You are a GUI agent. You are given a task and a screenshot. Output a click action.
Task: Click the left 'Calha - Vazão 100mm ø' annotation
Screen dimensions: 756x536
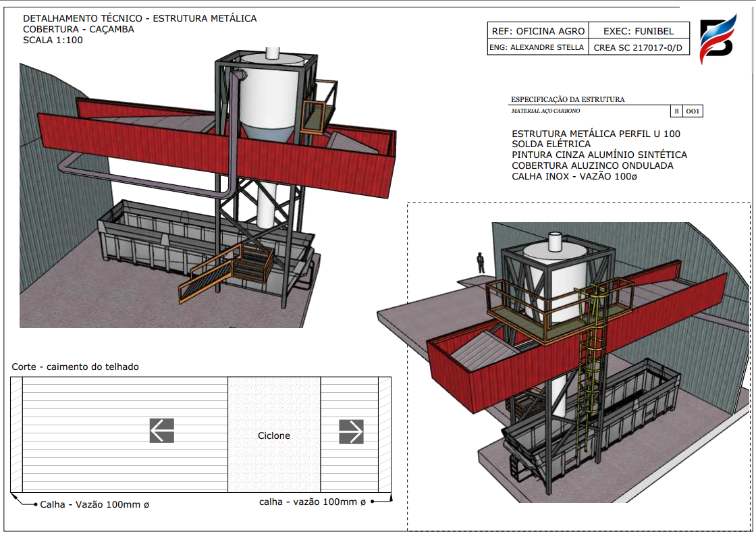point(94,504)
